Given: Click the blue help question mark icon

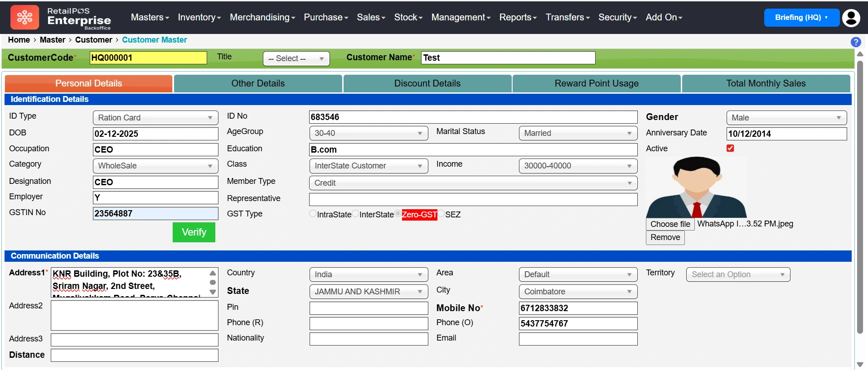Looking at the screenshot, I should pyautogui.click(x=855, y=42).
